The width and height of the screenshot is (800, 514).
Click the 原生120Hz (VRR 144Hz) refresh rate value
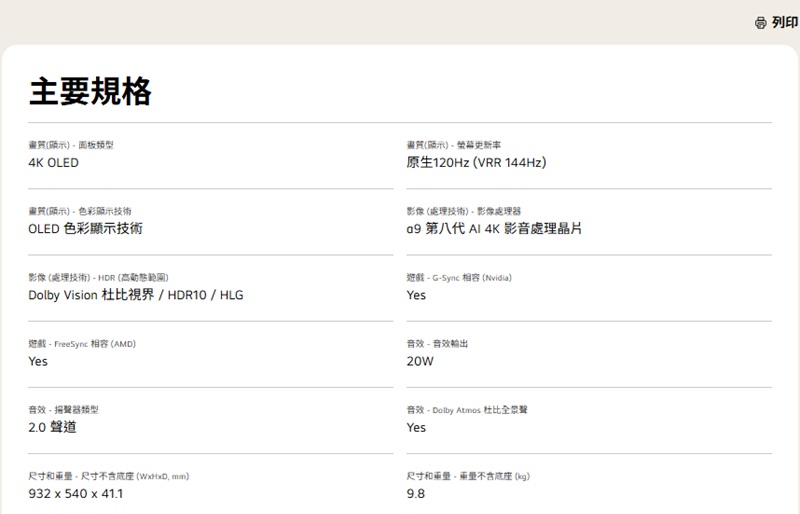pyautogui.click(x=476, y=162)
